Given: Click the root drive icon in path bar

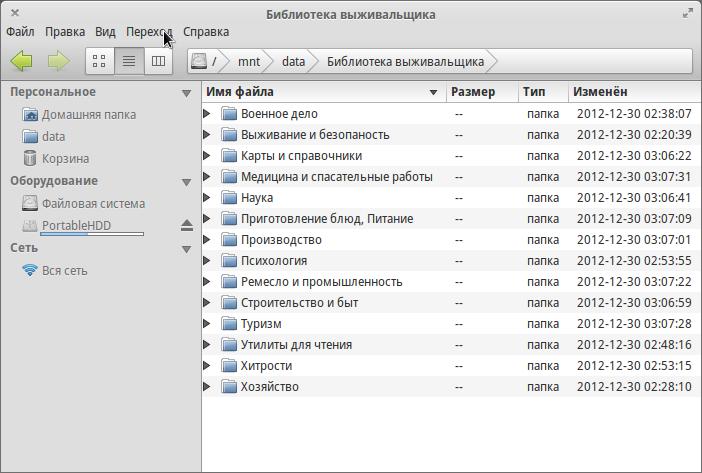Looking at the screenshot, I should click(x=200, y=61).
